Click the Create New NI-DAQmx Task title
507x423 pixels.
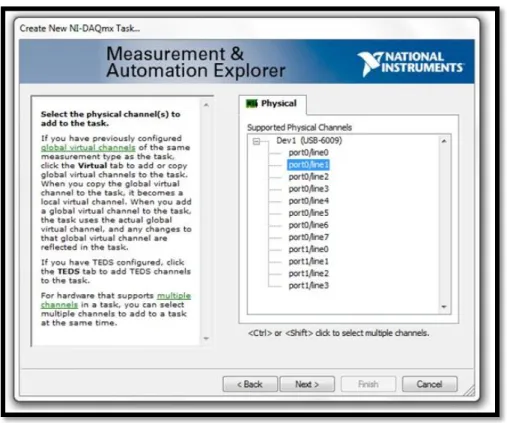coord(80,28)
